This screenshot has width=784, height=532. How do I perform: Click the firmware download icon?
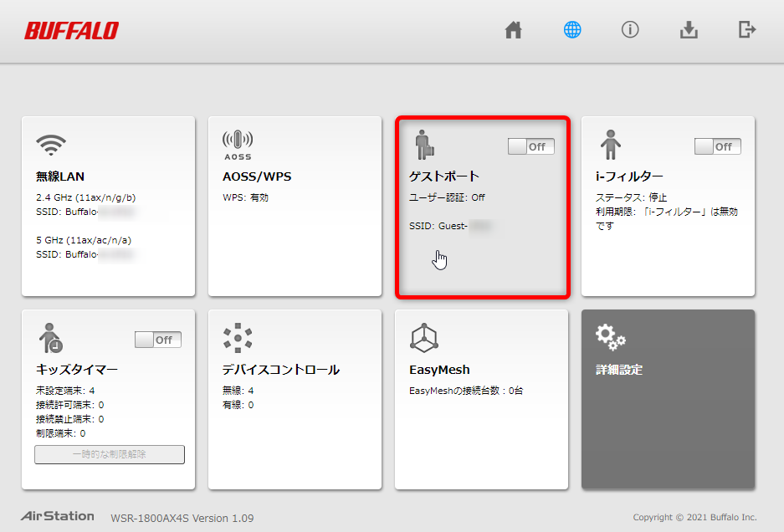[689, 30]
